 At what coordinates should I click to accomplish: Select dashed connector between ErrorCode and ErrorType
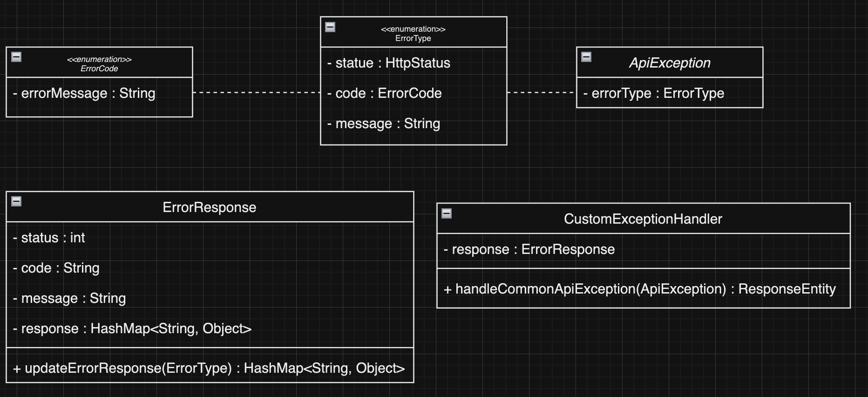pos(257,93)
